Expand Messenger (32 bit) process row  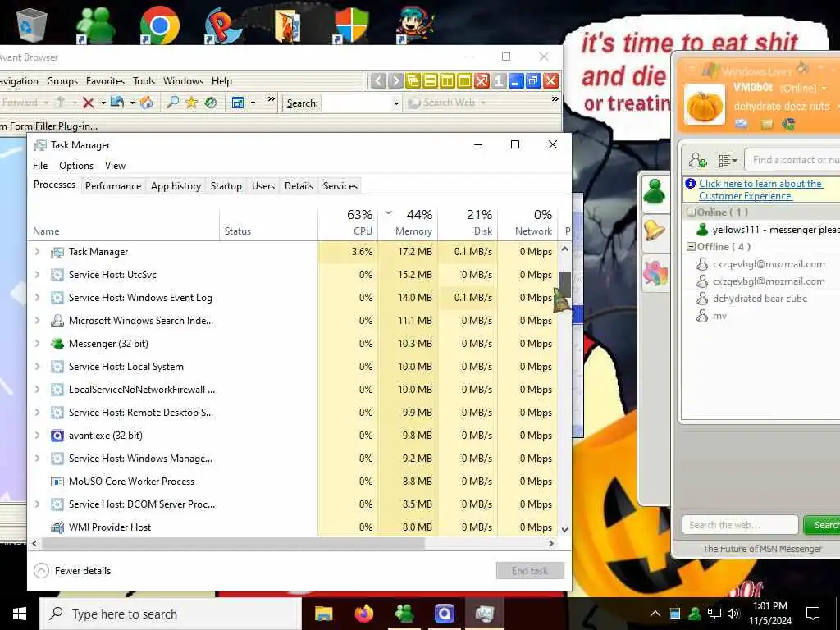pos(37,344)
